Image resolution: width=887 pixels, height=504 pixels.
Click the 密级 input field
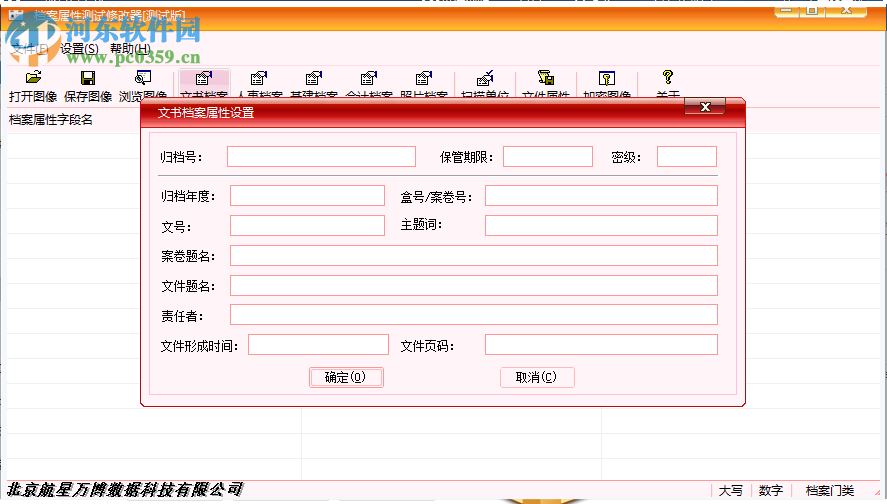point(687,157)
